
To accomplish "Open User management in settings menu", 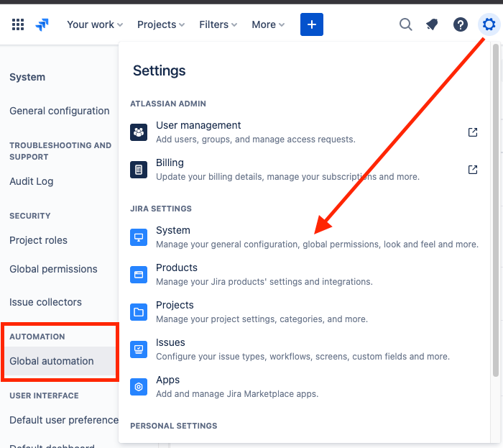I will (x=304, y=132).
